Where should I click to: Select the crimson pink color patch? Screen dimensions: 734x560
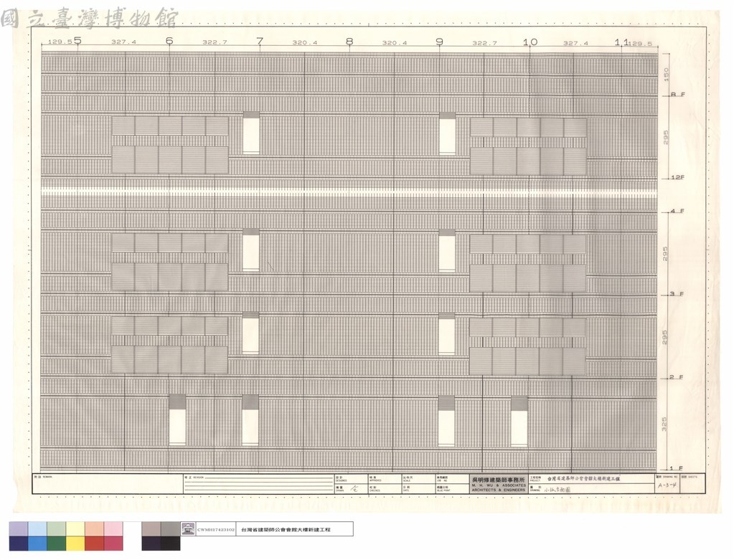[113, 544]
